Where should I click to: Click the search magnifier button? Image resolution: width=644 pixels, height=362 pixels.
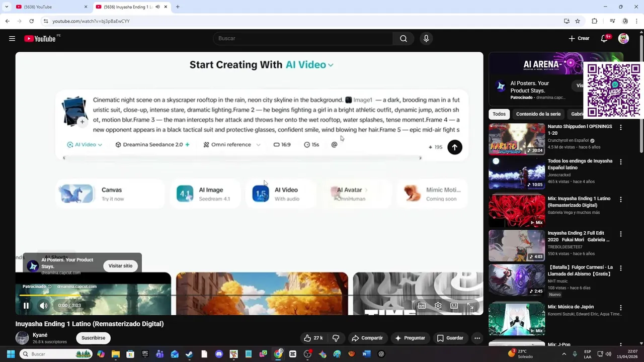pos(404,39)
